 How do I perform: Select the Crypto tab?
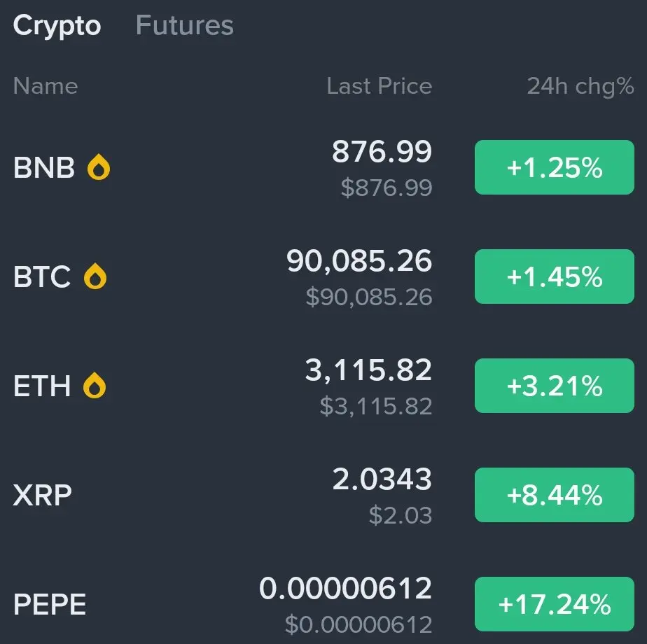[57, 27]
